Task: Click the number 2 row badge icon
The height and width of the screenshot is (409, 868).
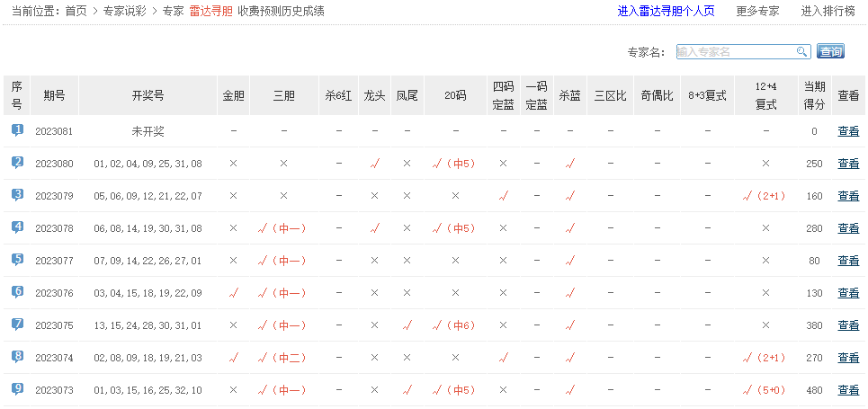Action: (17, 163)
